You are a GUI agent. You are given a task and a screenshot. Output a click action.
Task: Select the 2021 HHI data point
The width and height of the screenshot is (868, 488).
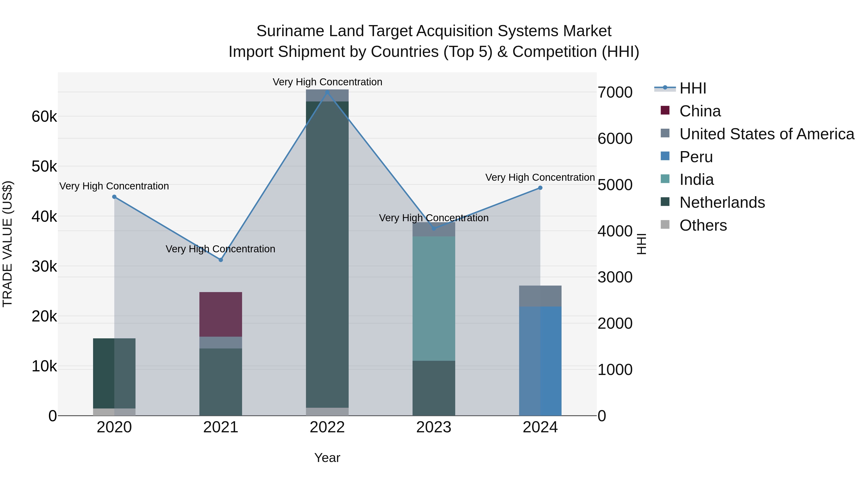click(221, 260)
